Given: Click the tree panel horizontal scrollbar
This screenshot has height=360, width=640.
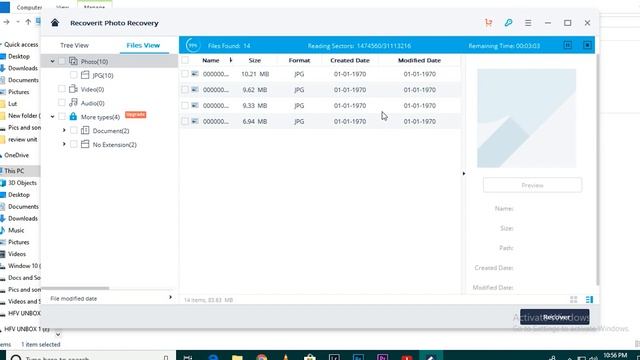Looking at the screenshot, I should coord(76,288).
